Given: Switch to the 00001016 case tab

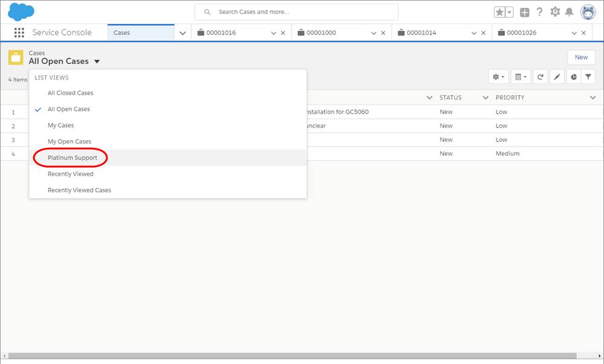Looking at the screenshot, I should click(x=221, y=33).
